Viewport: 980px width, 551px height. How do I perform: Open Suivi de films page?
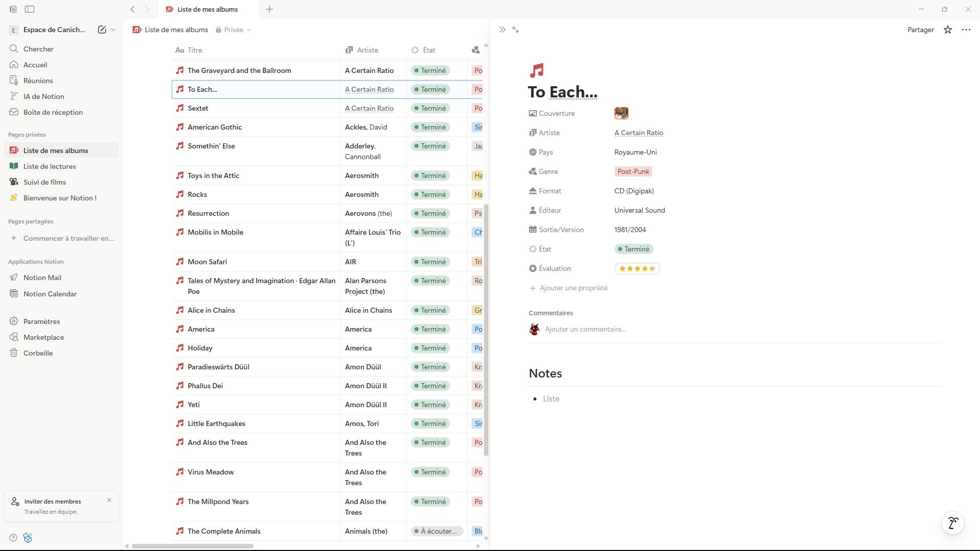[x=44, y=182]
